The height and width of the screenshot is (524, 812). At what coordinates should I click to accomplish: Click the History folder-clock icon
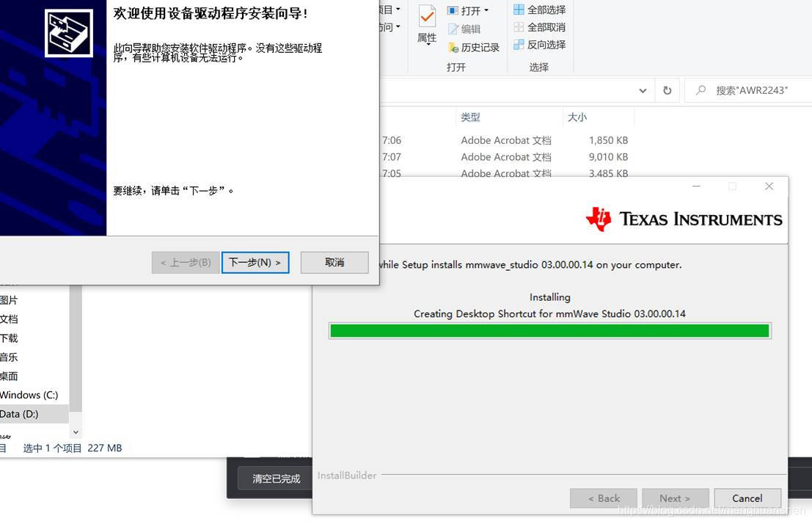pyautogui.click(x=453, y=48)
